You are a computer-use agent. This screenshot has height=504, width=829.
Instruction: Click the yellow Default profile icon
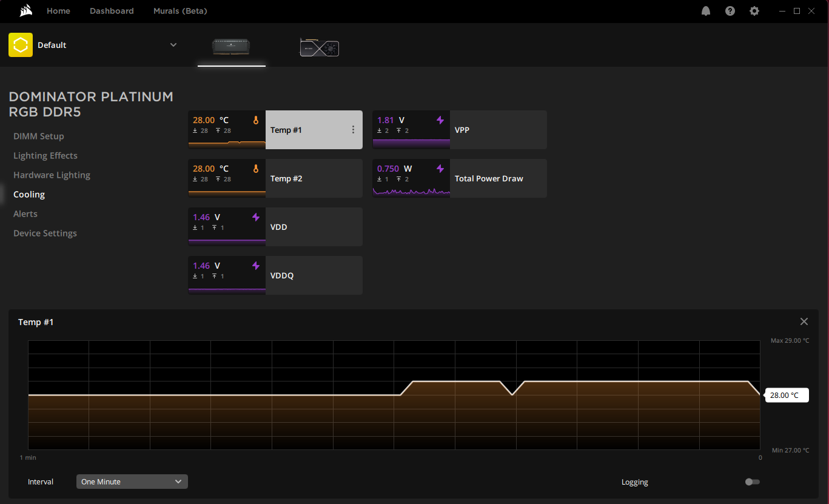(21, 45)
